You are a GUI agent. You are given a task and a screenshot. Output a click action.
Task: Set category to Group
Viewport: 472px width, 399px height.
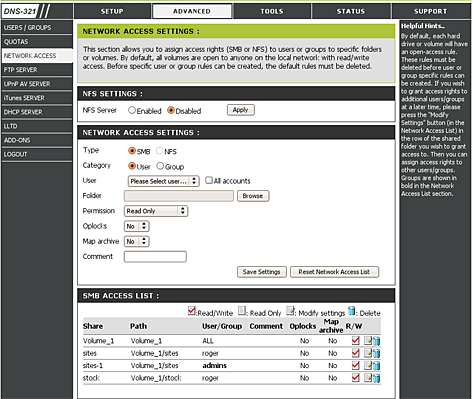(160, 166)
